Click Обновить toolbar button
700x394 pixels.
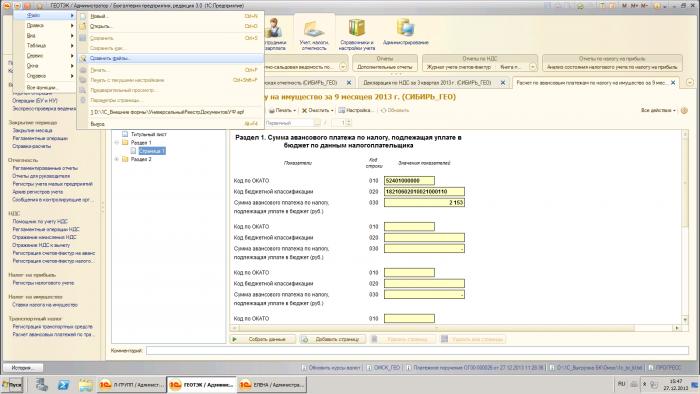point(395,110)
